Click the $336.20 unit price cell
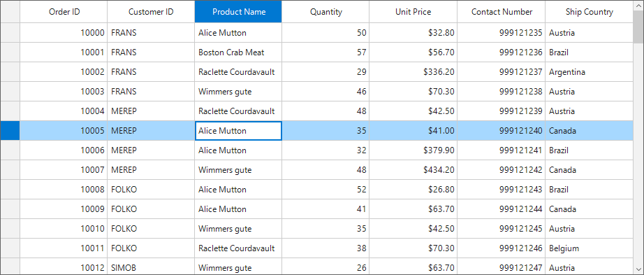Image resolution: width=644 pixels, height=275 pixels. (x=414, y=71)
